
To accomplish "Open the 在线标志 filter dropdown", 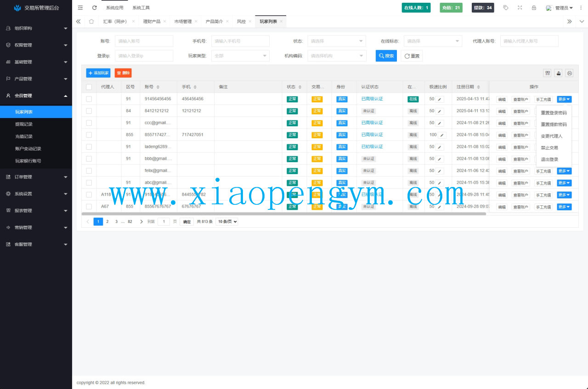I will 433,41.
